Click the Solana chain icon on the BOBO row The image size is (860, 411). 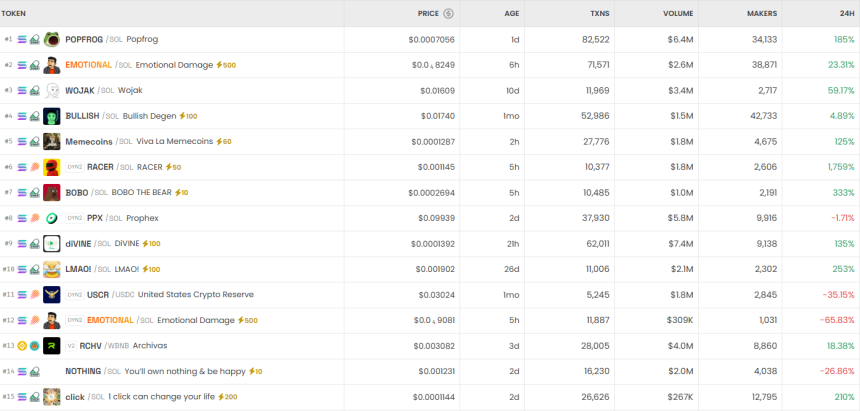pyautogui.click(x=23, y=192)
